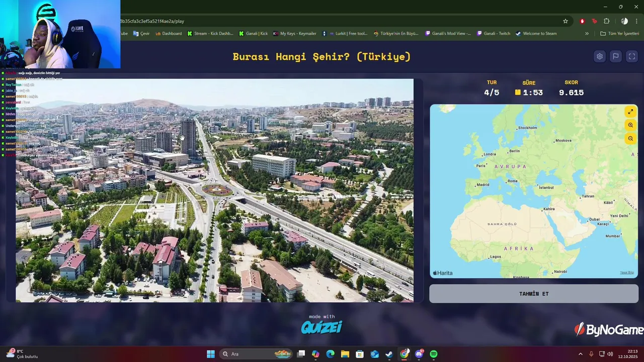The height and width of the screenshot is (362, 644).
Task: Open Steam from taskbar
Action: click(389, 354)
